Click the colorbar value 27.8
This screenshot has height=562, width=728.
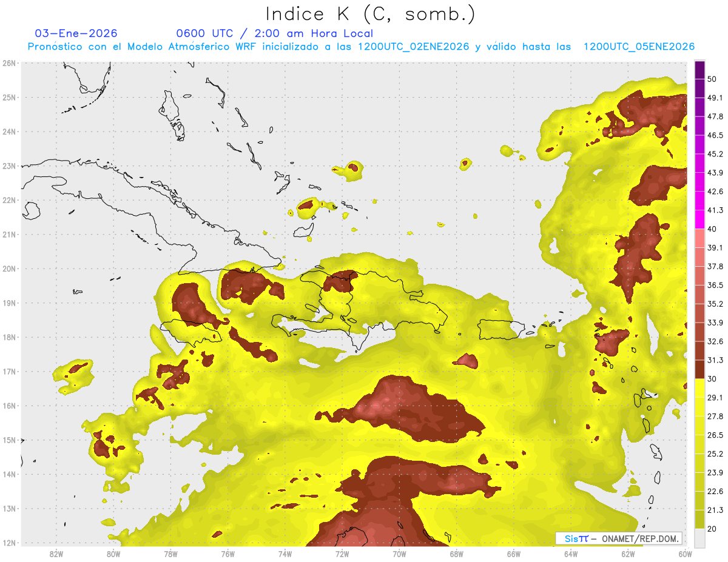pyautogui.click(x=715, y=416)
